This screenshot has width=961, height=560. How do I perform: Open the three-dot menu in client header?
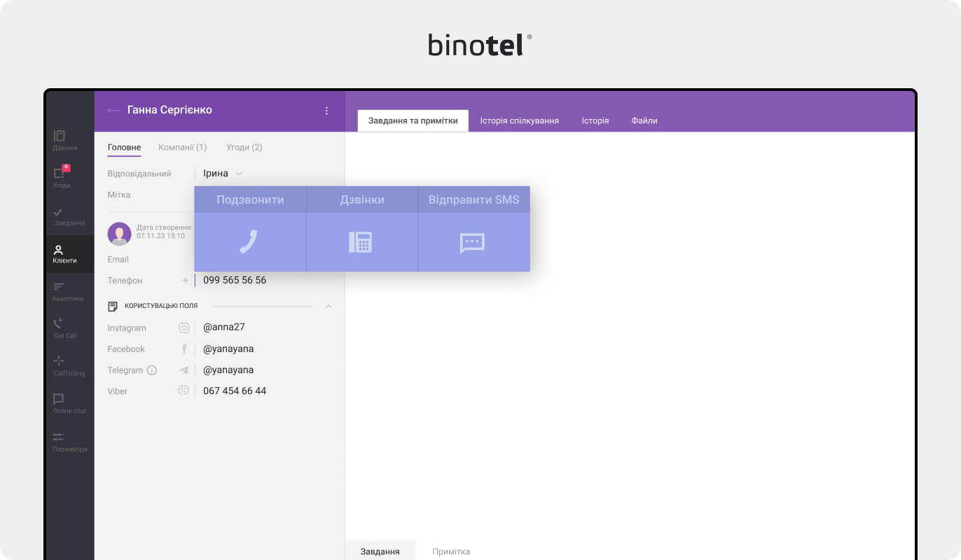326,111
